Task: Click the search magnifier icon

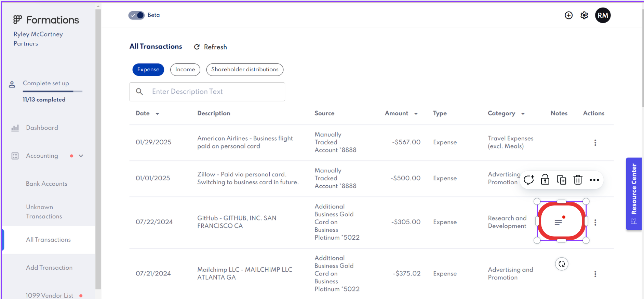Action: (x=139, y=91)
